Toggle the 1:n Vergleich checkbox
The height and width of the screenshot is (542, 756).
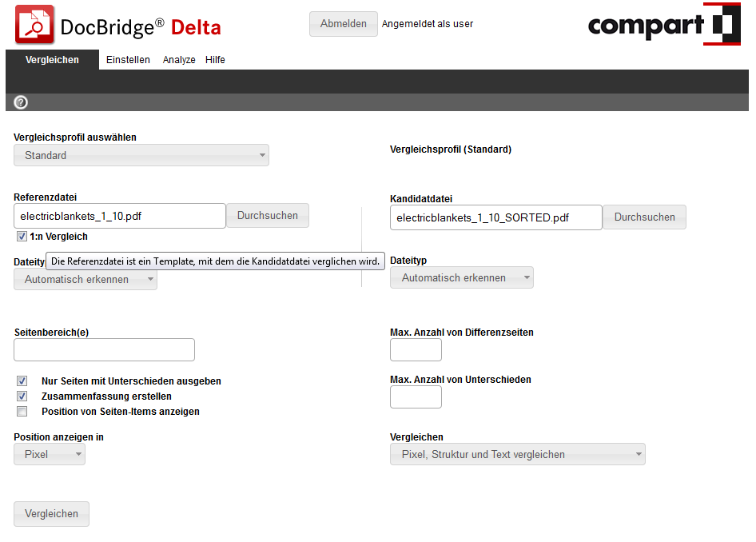point(22,237)
